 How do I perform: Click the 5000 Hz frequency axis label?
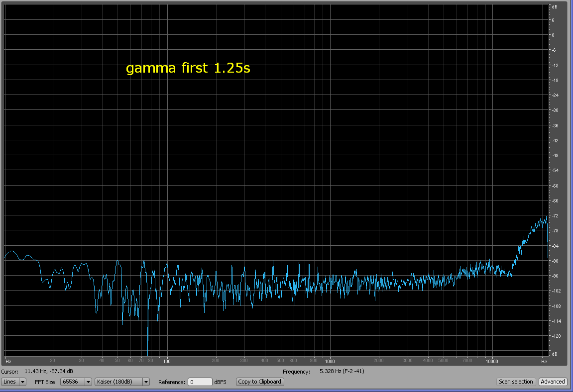(x=443, y=361)
